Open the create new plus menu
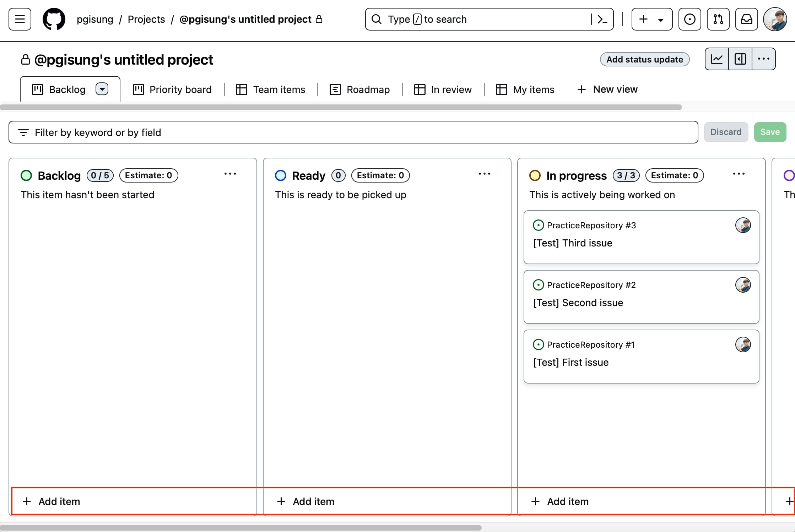This screenshot has height=532, width=795. coord(652,19)
